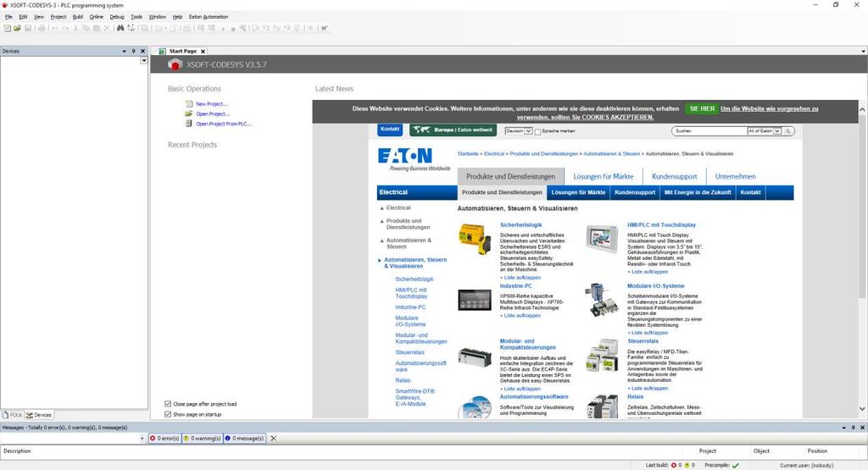Open the Build menu
Viewport: 868px width, 470px height.
77,17
